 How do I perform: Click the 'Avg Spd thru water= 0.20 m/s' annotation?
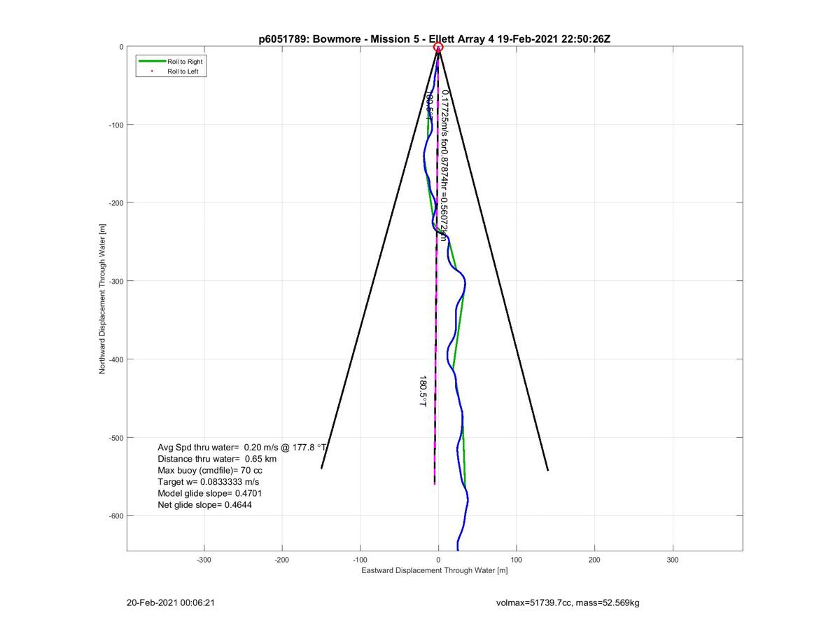coord(242,447)
